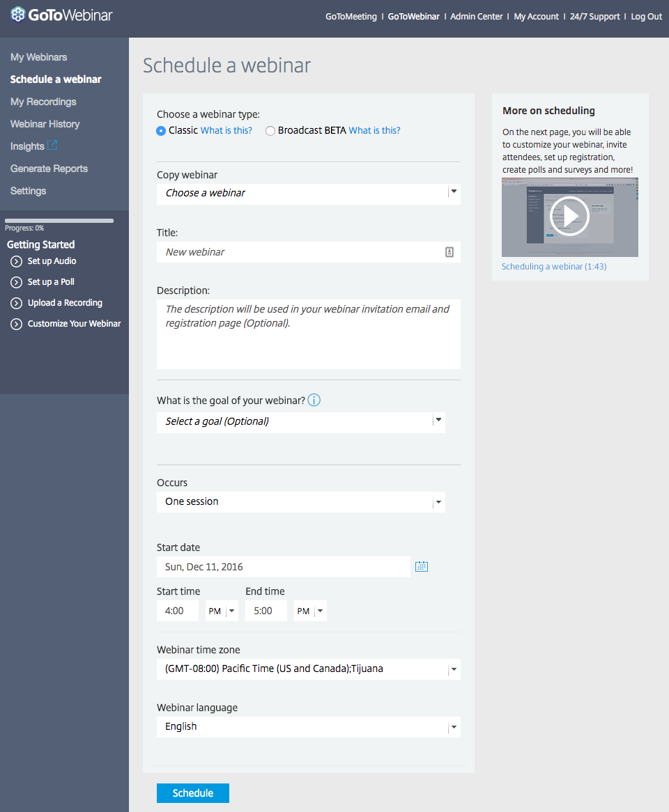Click the external link icon next to Insights
The image size is (669, 812).
tap(52, 146)
